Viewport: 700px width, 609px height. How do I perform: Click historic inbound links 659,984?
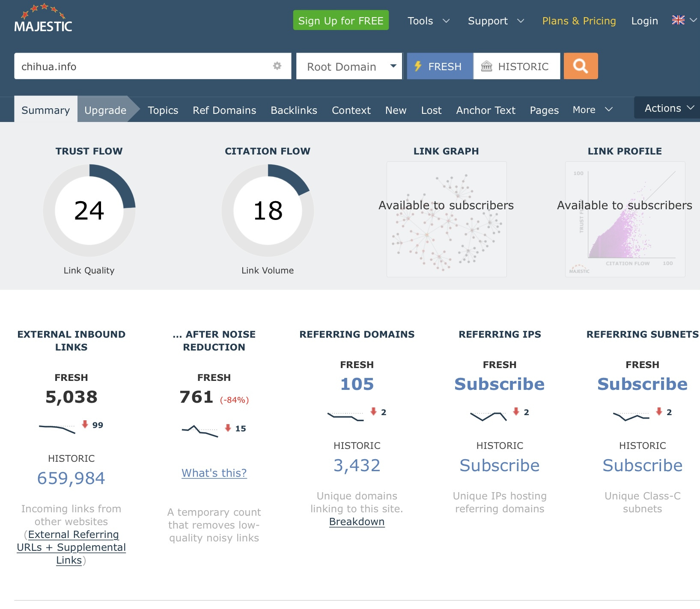click(71, 478)
